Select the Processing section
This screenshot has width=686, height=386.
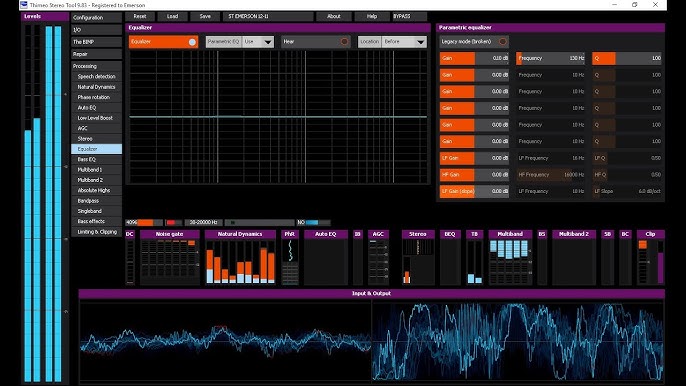tap(96, 66)
